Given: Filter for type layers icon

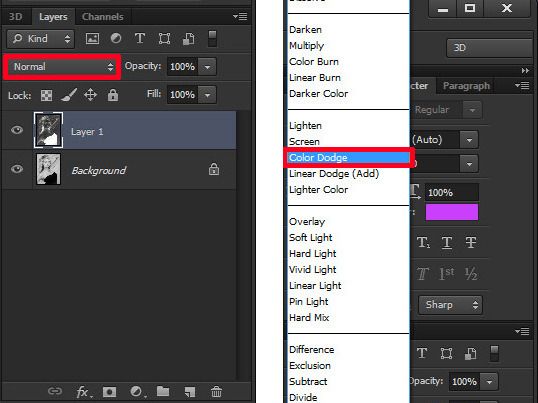Looking at the screenshot, I should [140, 38].
